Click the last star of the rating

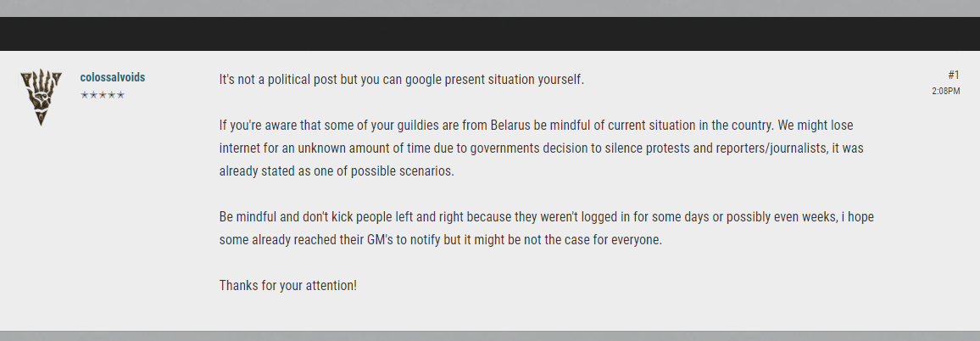tap(120, 95)
